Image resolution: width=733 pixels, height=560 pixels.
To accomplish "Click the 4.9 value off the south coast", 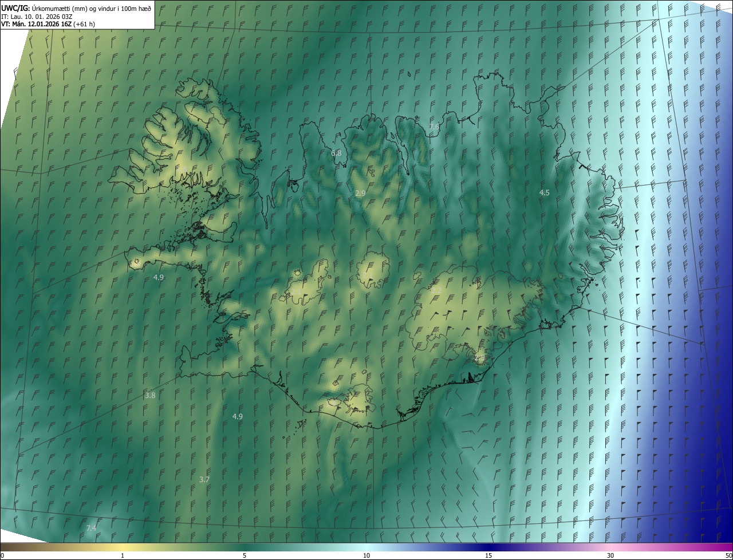I will click(x=238, y=416).
